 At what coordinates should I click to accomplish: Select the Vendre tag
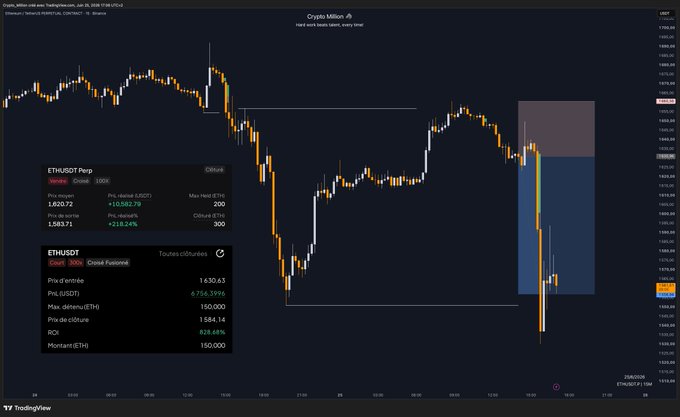(58, 181)
